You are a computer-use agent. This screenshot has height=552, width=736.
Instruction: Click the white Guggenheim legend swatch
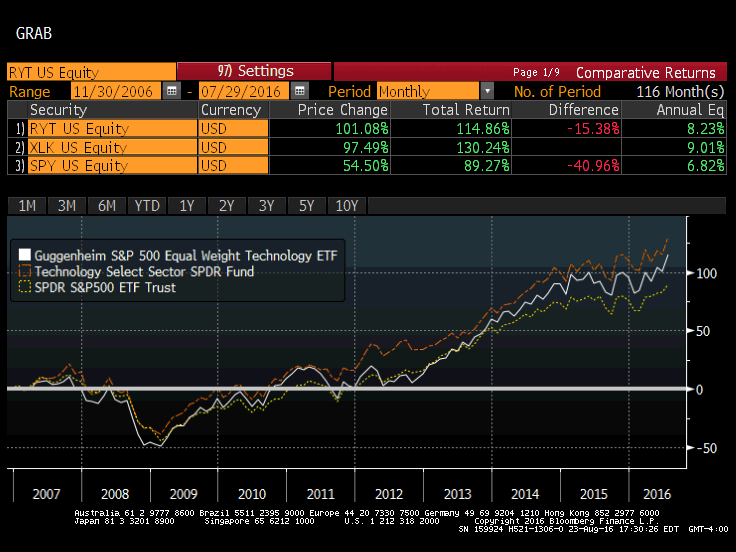coord(25,255)
